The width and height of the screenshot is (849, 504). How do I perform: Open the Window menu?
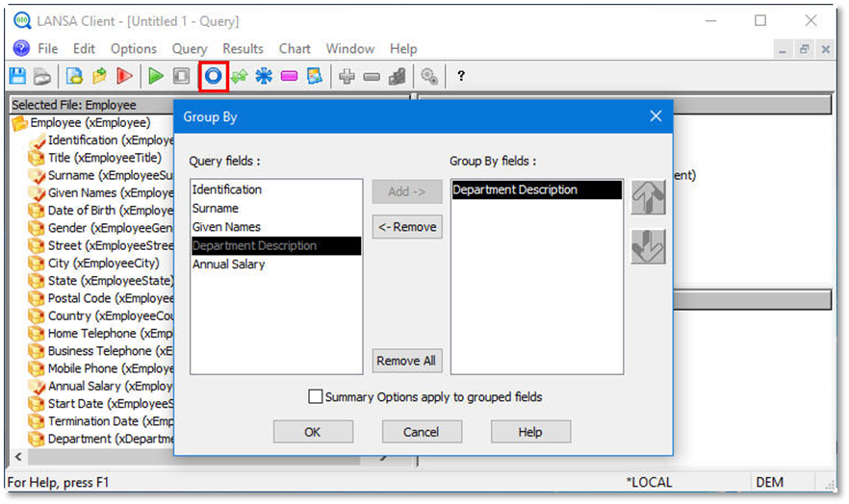349,49
